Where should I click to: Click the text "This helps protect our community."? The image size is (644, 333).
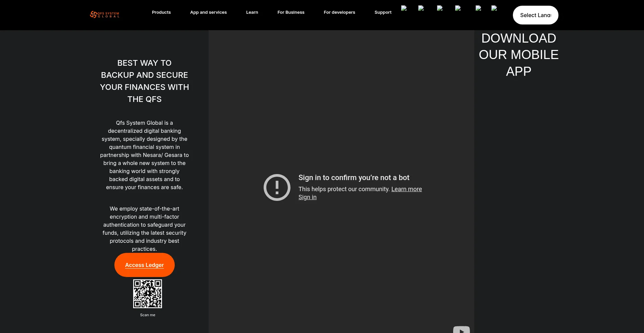(x=344, y=189)
